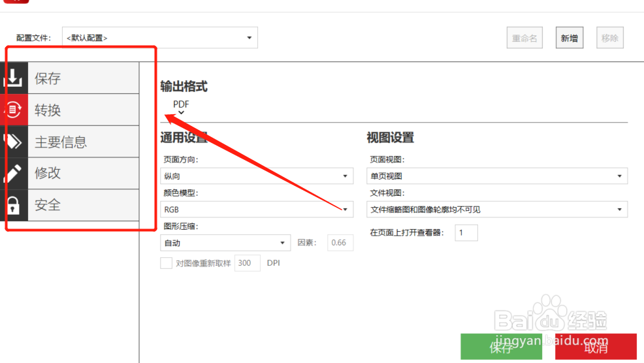Click the tag icon beside 主要信息
The height and width of the screenshot is (363, 644).
tap(14, 142)
